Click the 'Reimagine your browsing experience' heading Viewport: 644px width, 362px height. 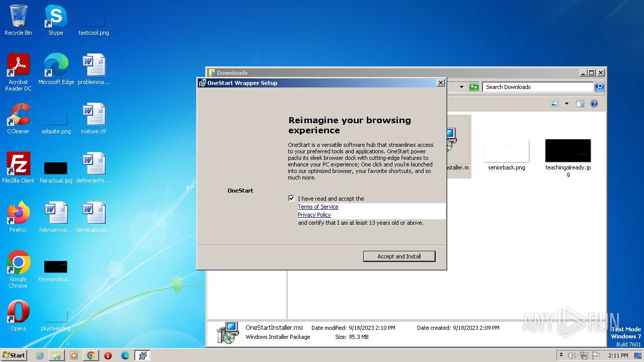tap(350, 125)
